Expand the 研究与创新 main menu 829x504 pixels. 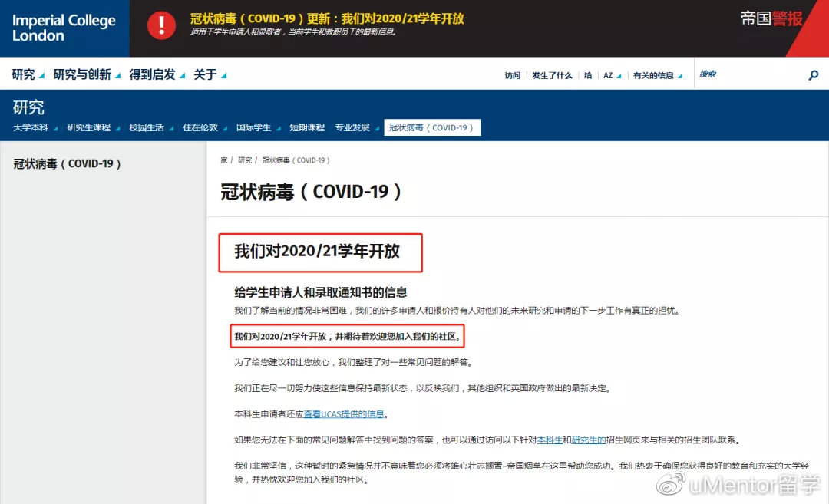pos(87,74)
